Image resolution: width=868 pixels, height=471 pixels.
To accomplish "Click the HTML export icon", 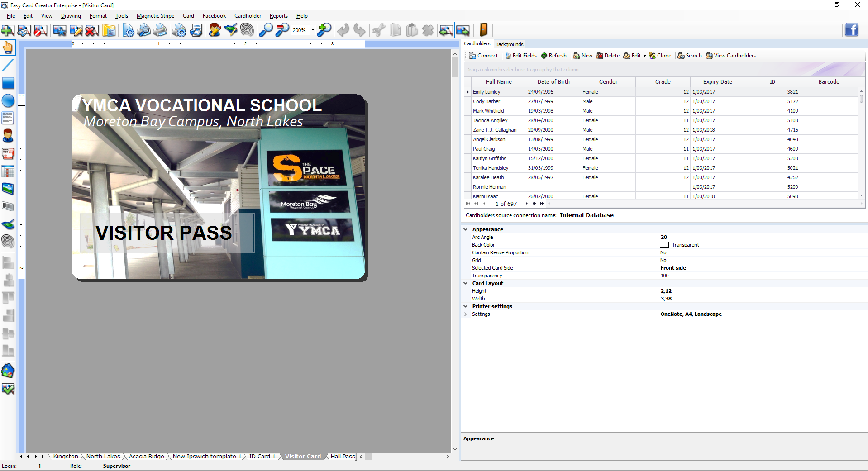I will tap(196, 30).
